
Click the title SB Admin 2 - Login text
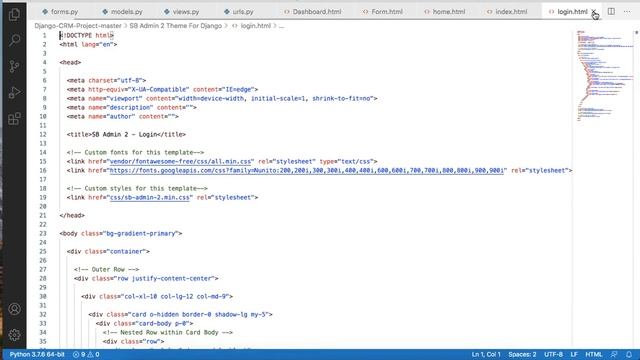[x=124, y=135]
